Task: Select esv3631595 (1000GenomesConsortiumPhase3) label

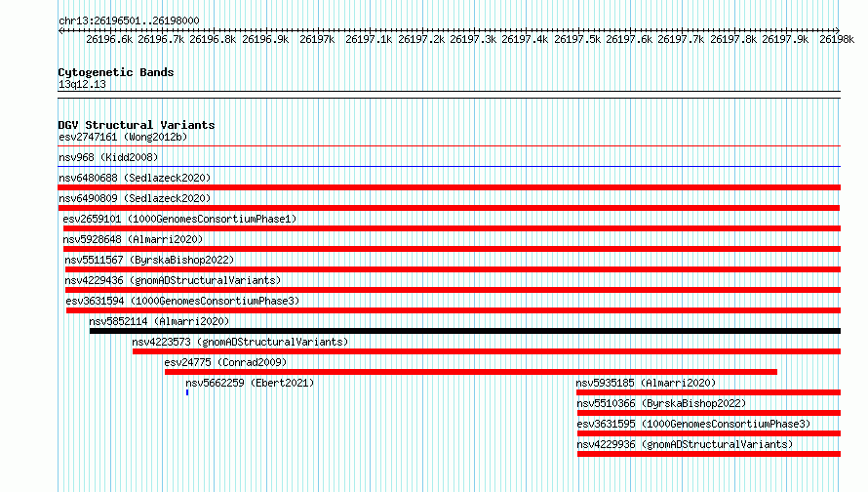Action: [693, 424]
